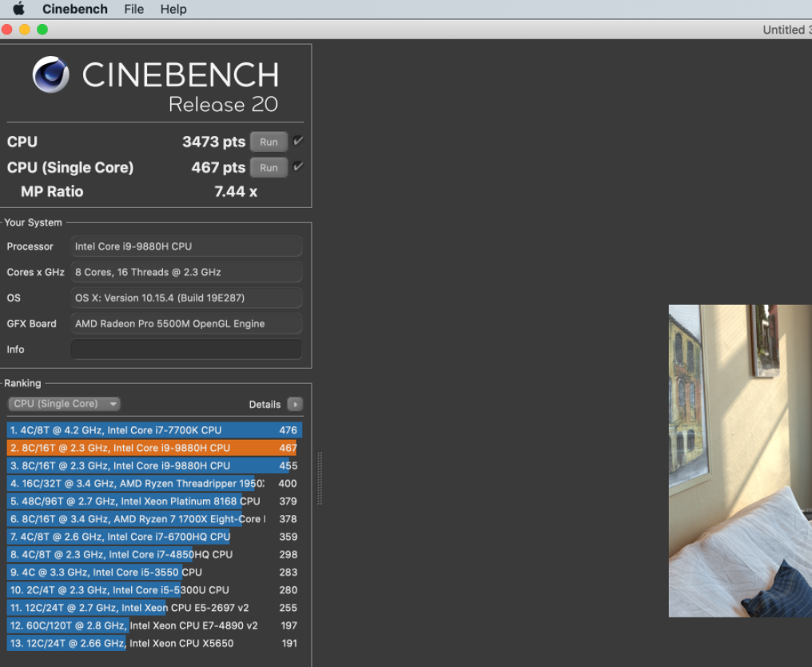Select ranking row Intel Core i5-3550
812x667 pixels.
154,572
